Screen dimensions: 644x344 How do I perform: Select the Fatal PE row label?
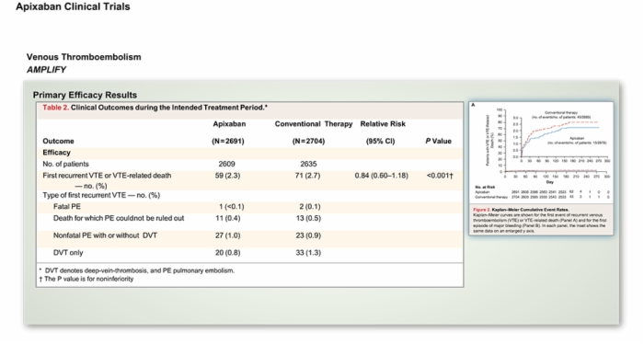pyautogui.click(x=67, y=206)
